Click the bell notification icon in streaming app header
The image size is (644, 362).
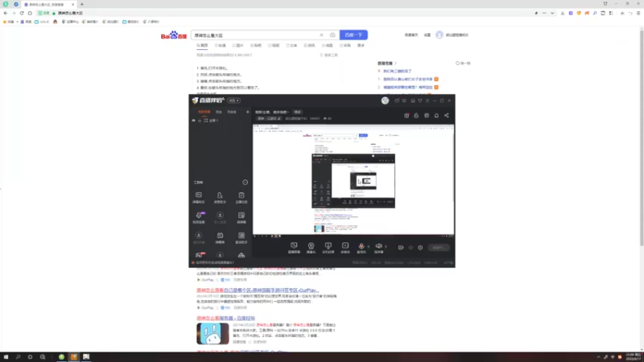pyautogui.click(x=436, y=116)
